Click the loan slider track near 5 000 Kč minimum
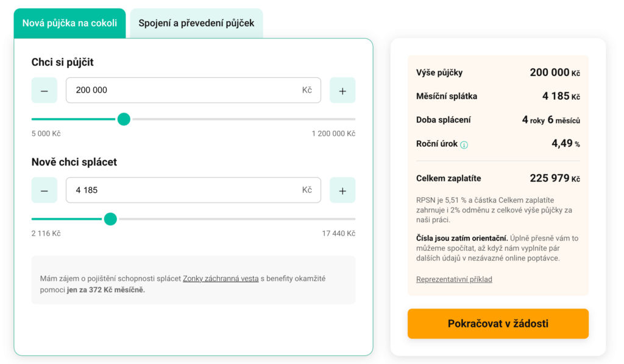624x364 pixels. (37, 119)
